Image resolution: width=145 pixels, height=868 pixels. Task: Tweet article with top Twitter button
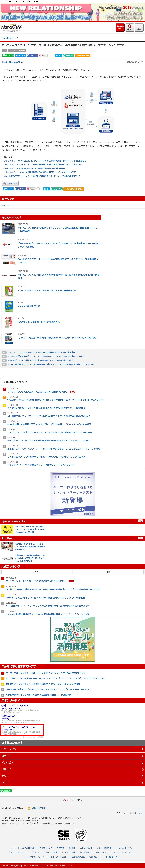pyautogui.click(x=21, y=55)
